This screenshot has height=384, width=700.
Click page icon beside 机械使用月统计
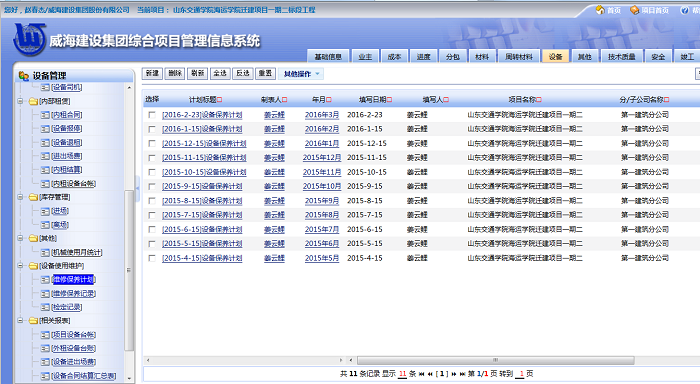(45, 252)
